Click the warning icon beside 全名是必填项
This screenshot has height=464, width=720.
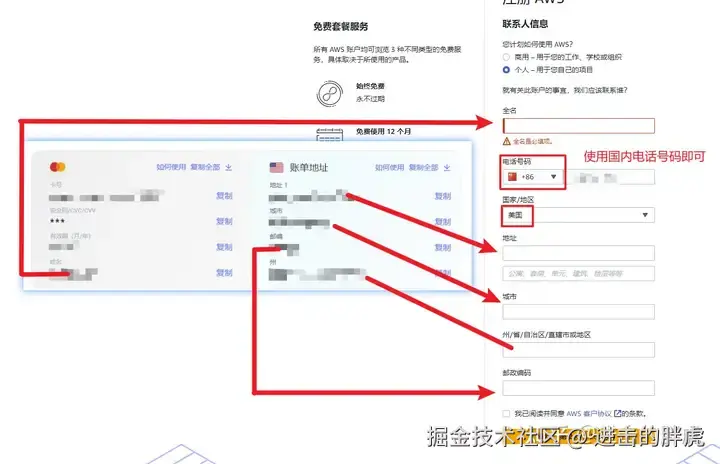[x=506, y=141]
